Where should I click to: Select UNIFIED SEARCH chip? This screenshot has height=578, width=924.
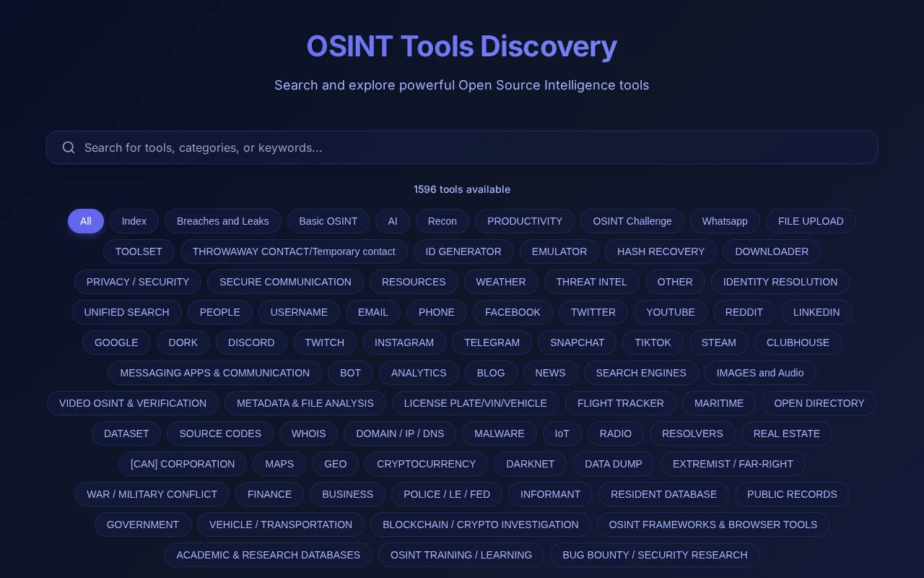pos(126,312)
